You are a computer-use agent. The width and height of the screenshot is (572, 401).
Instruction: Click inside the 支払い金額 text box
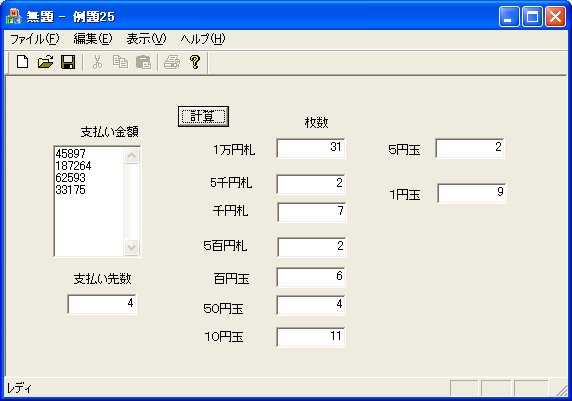(x=89, y=201)
